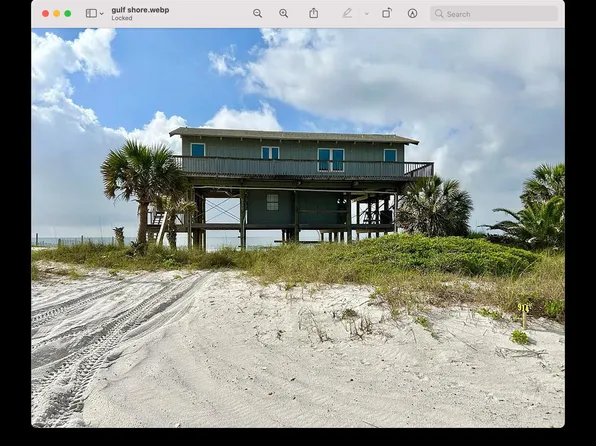Rotate the image left
Screen dimensions: 596x446
pyautogui.click(x=387, y=13)
